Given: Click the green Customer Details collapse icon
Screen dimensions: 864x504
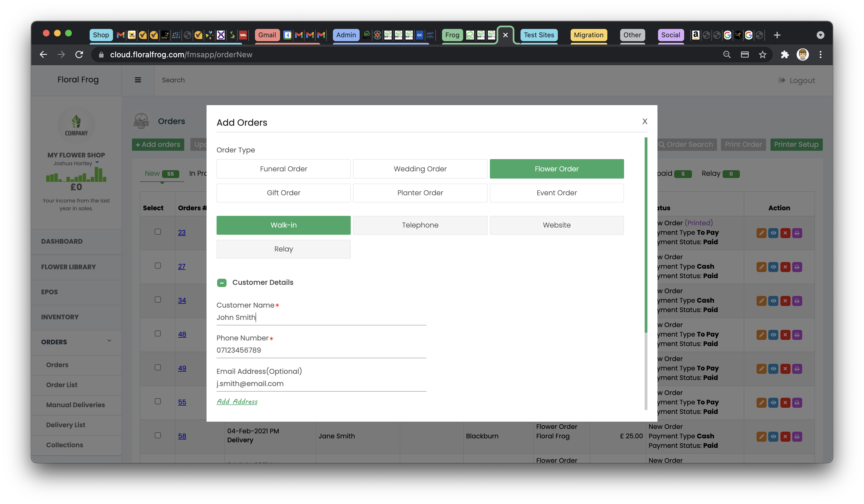Looking at the screenshot, I should 222,282.
